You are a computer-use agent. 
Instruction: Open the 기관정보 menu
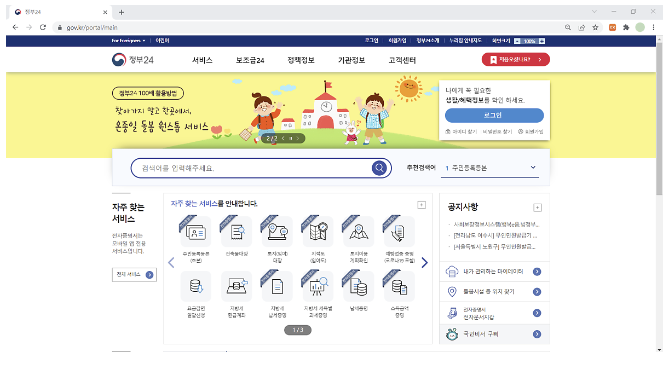coord(351,60)
